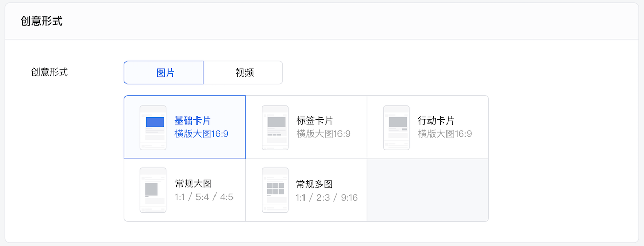Click the 标签卡片 phone preview icon
The image size is (644, 246).
click(275, 128)
